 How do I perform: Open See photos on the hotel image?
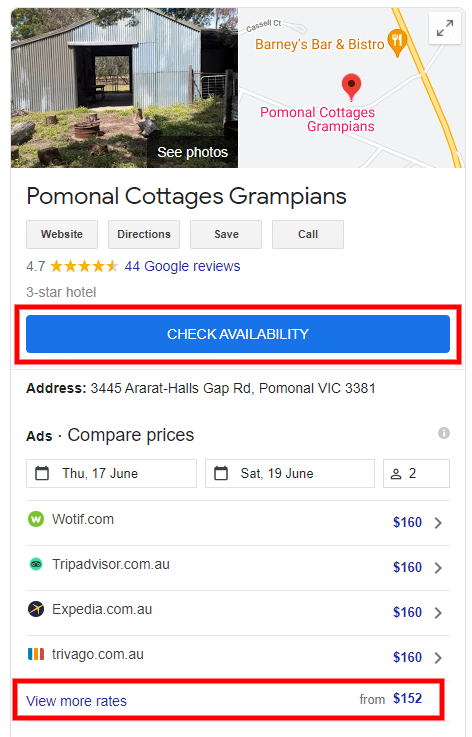click(x=192, y=152)
